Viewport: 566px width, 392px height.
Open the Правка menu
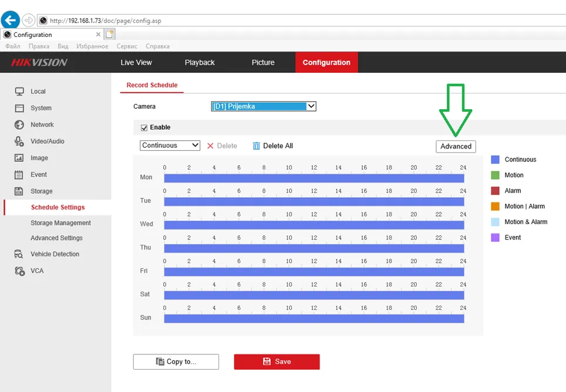(39, 46)
